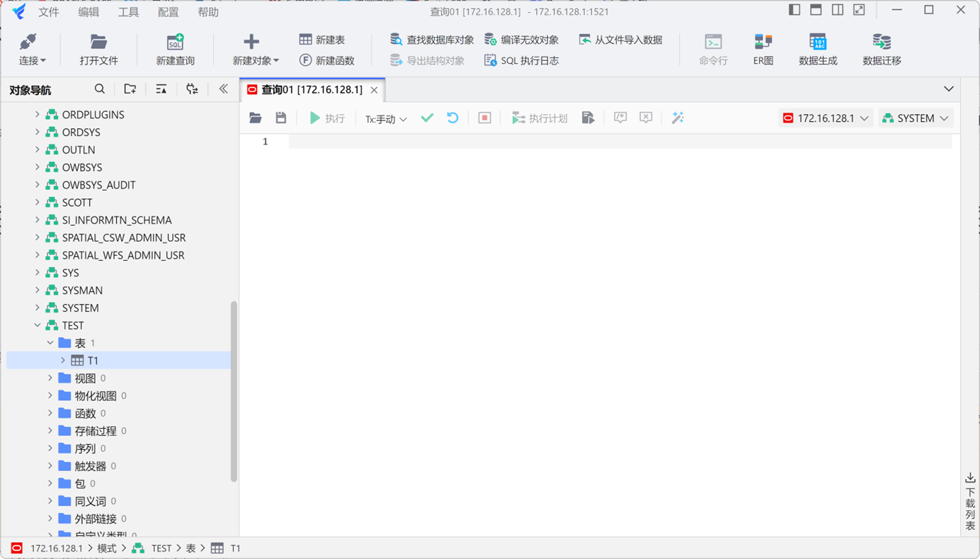
Task: Open the 数据生成 data generator
Action: (x=818, y=50)
